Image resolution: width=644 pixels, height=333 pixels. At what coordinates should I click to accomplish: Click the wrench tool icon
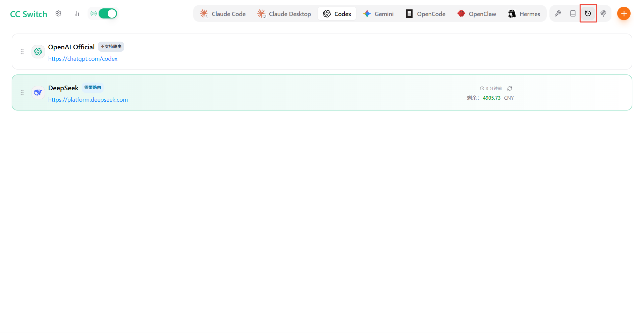coord(558,13)
